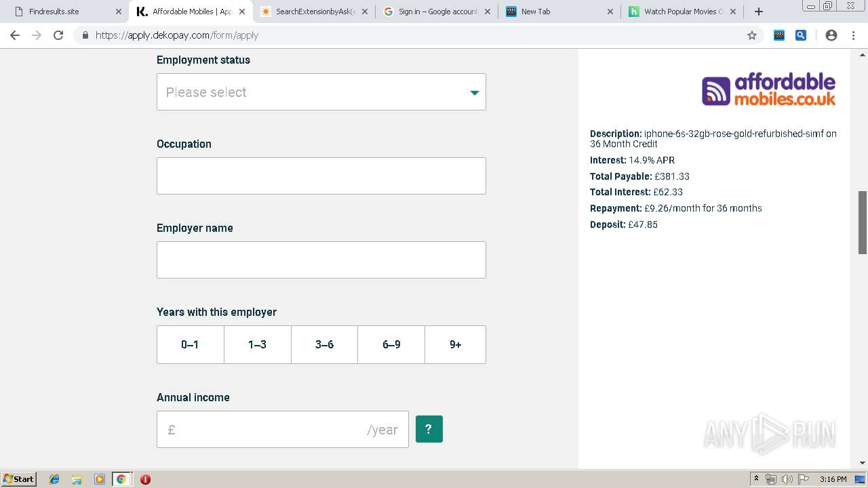Open the Windows Start menu
The image size is (868, 488).
[x=18, y=479]
